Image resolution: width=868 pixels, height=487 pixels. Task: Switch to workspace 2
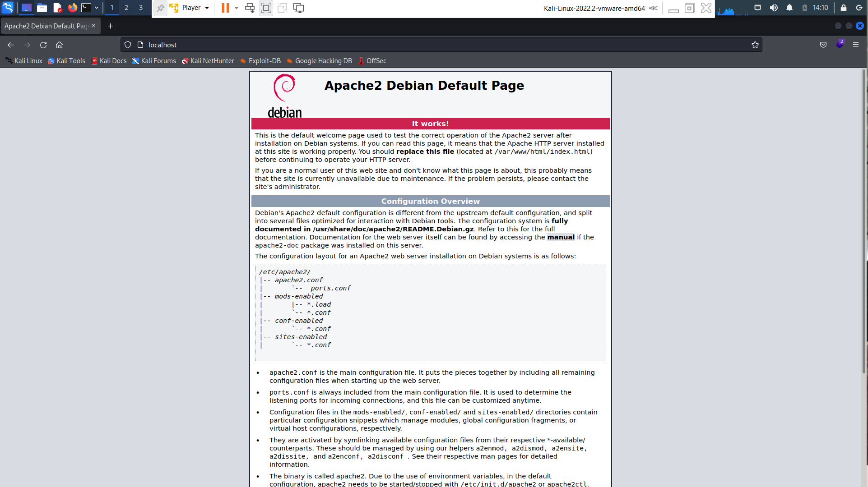pos(126,8)
